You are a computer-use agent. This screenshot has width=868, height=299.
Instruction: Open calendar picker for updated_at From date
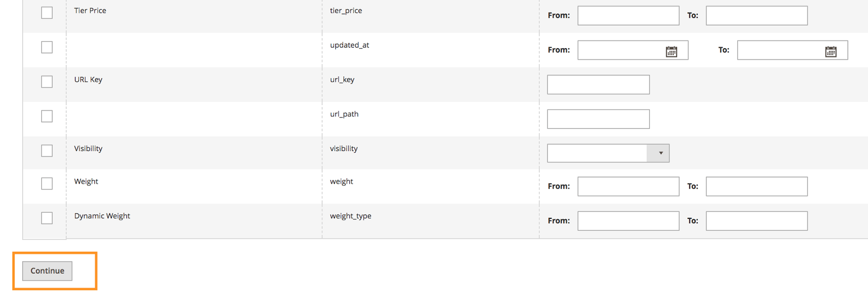(671, 51)
